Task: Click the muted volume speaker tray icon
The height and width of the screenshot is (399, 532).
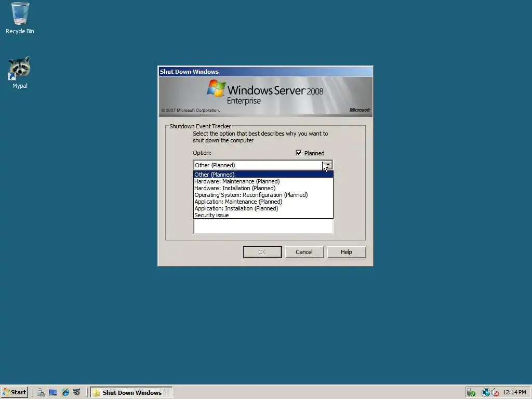Action: [x=495, y=393]
